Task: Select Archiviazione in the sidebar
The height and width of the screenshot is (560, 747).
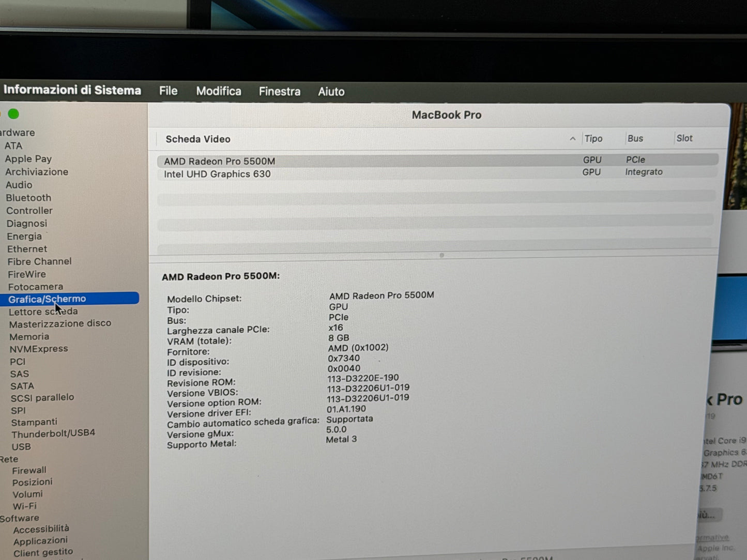Action: coord(37,172)
